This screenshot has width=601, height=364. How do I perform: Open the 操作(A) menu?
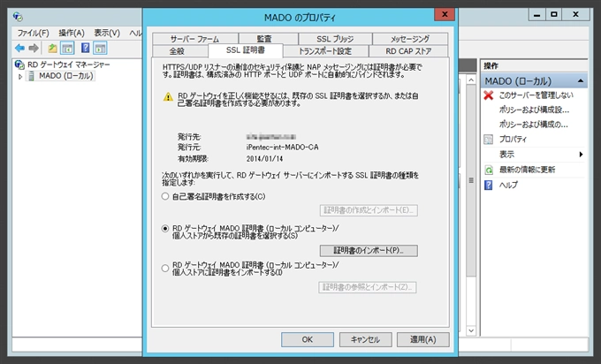[x=72, y=33]
